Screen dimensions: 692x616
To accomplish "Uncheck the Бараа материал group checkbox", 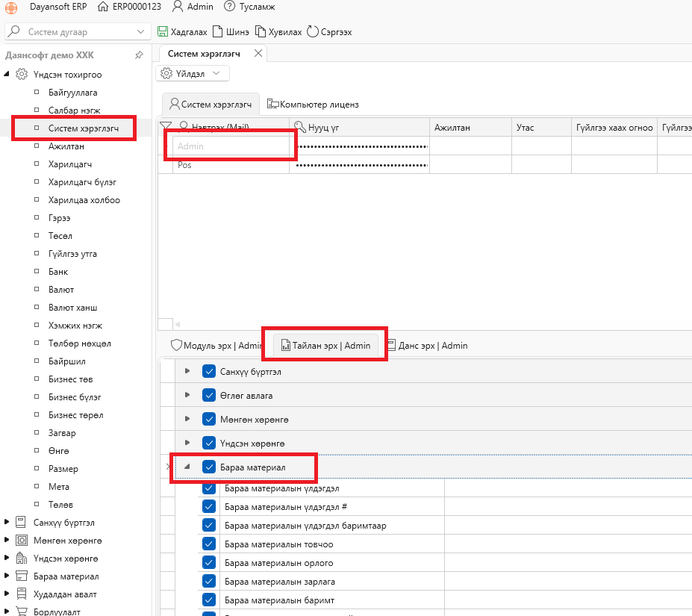I will point(209,467).
